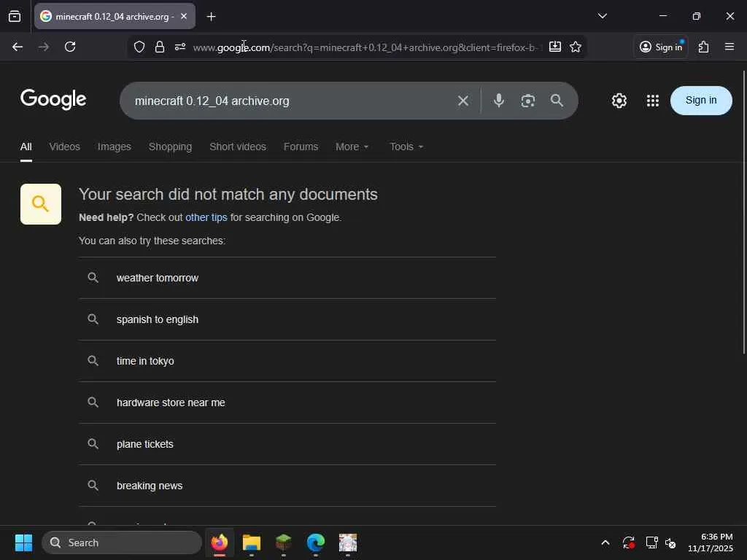Submit search with magnifier icon
This screenshot has height=560, width=747.
tap(557, 101)
